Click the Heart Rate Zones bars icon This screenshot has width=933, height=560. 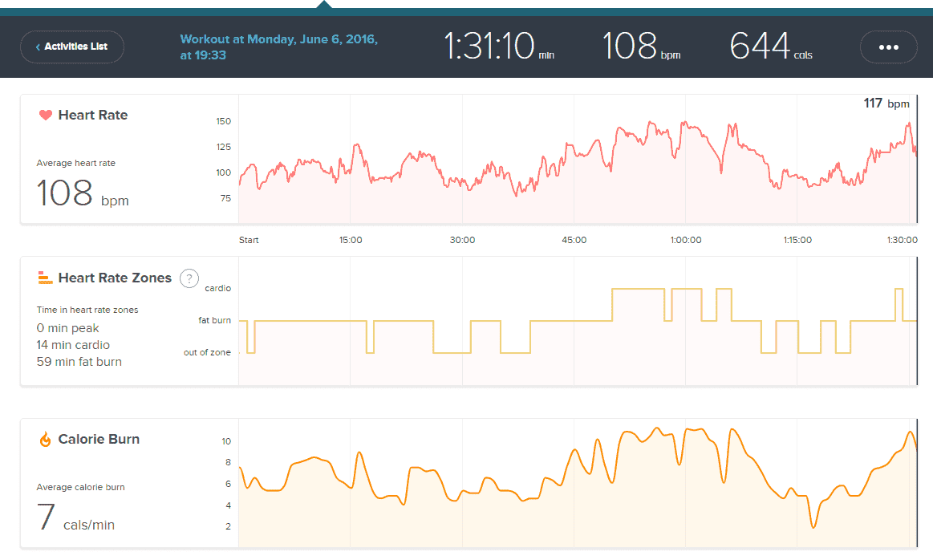pyautogui.click(x=45, y=278)
